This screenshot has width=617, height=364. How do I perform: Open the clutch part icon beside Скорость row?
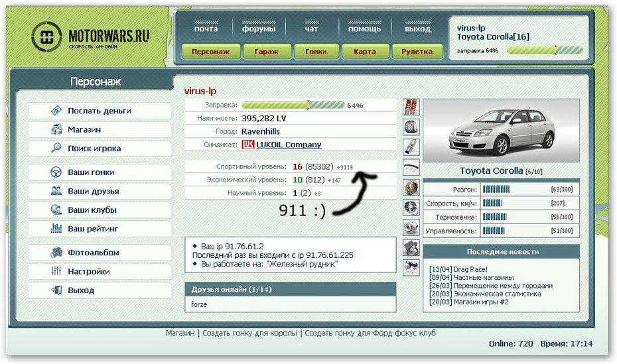pyautogui.click(x=411, y=208)
